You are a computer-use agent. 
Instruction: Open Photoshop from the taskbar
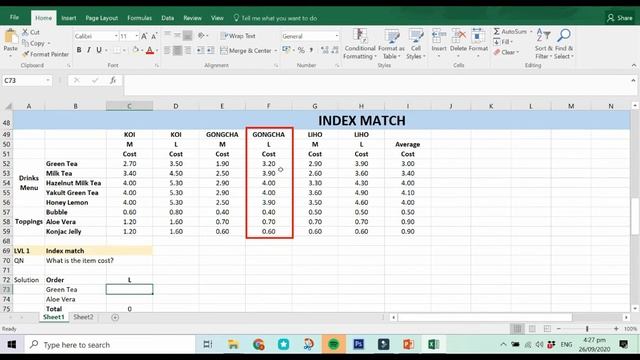pyautogui.click(x=359, y=344)
